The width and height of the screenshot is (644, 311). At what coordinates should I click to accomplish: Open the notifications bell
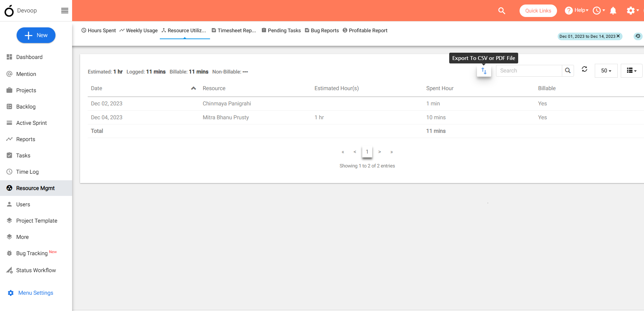pyautogui.click(x=613, y=11)
